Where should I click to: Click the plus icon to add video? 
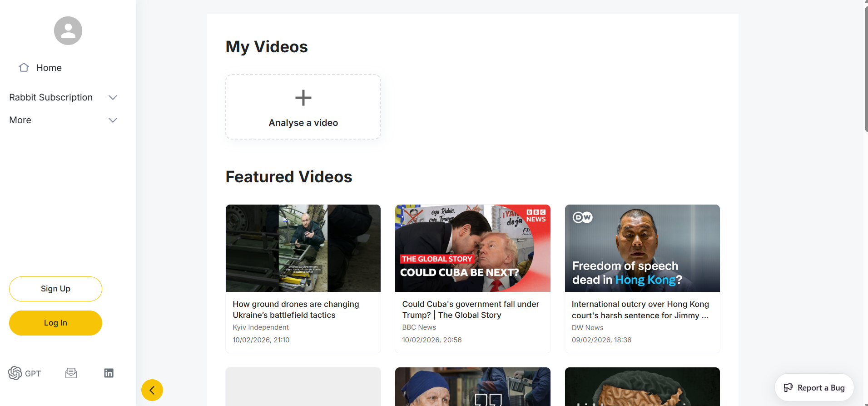coord(303,98)
